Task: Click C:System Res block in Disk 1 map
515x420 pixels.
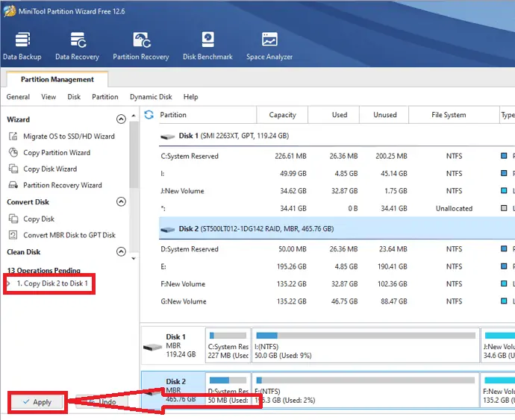Action: click(x=228, y=345)
